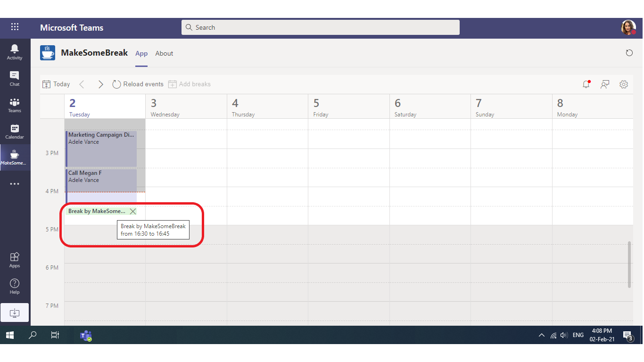Open Task View on the taskbar
The image size is (644, 362).
[55, 335]
